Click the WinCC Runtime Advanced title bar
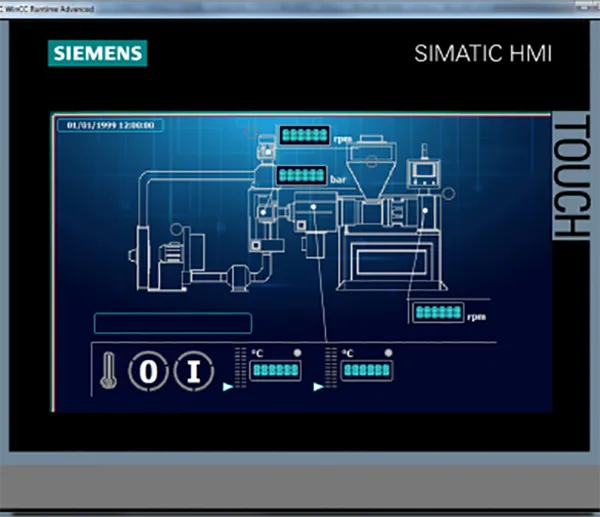 point(300,8)
